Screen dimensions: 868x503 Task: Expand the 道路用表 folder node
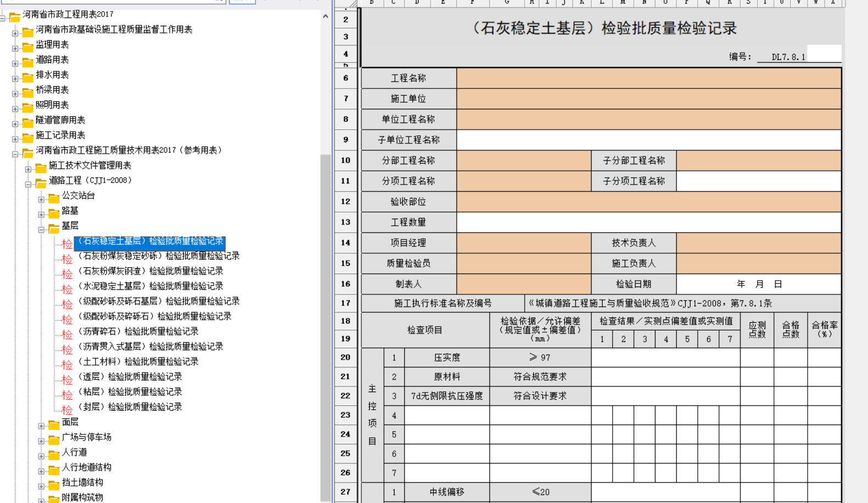[x=15, y=64]
